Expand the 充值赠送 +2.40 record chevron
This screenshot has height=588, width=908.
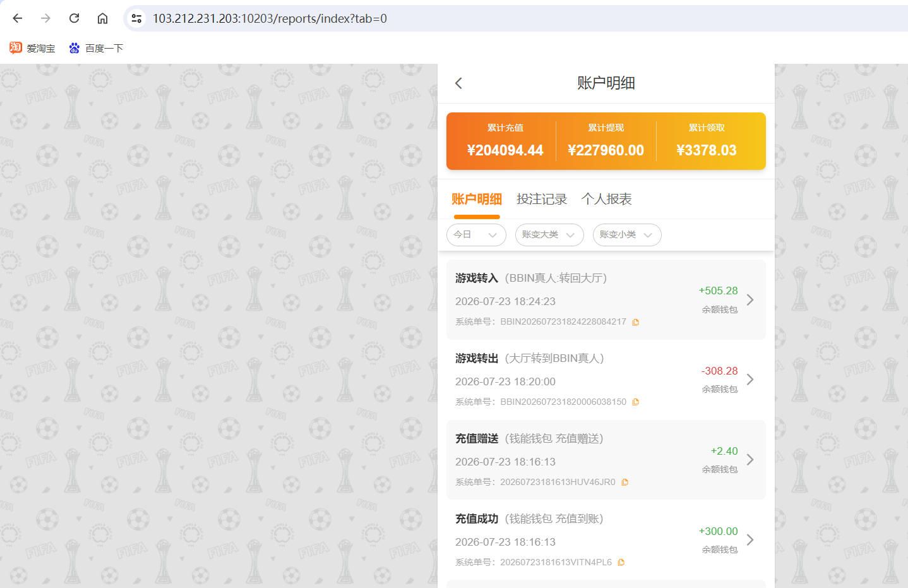750,459
